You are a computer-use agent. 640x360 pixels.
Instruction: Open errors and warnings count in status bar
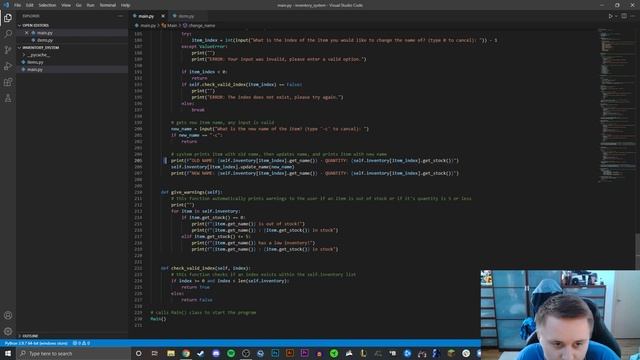click(81, 343)
